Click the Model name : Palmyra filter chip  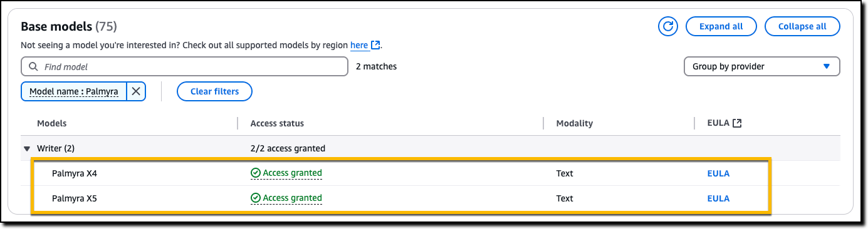[74, 91]
